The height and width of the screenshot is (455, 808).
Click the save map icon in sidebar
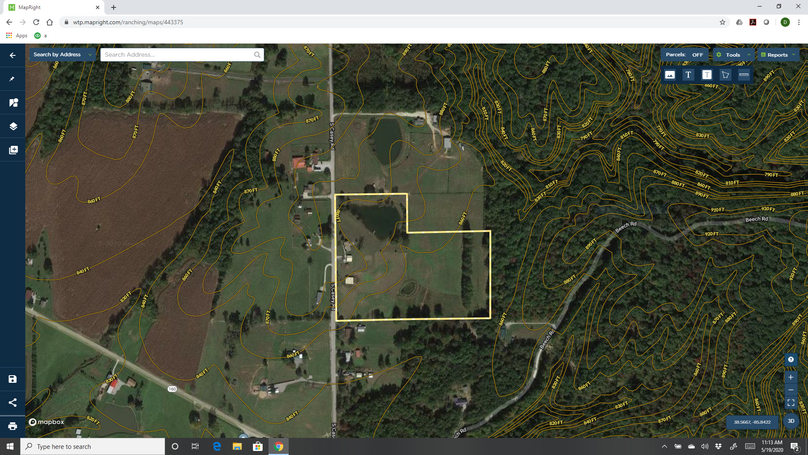[13, 379]
